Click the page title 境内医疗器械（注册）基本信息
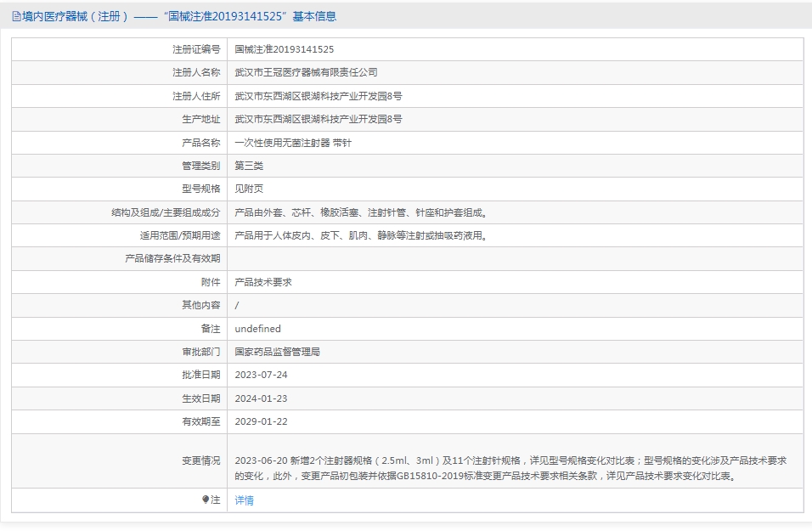This screenshot has height=531, width=812. point(179,17)
